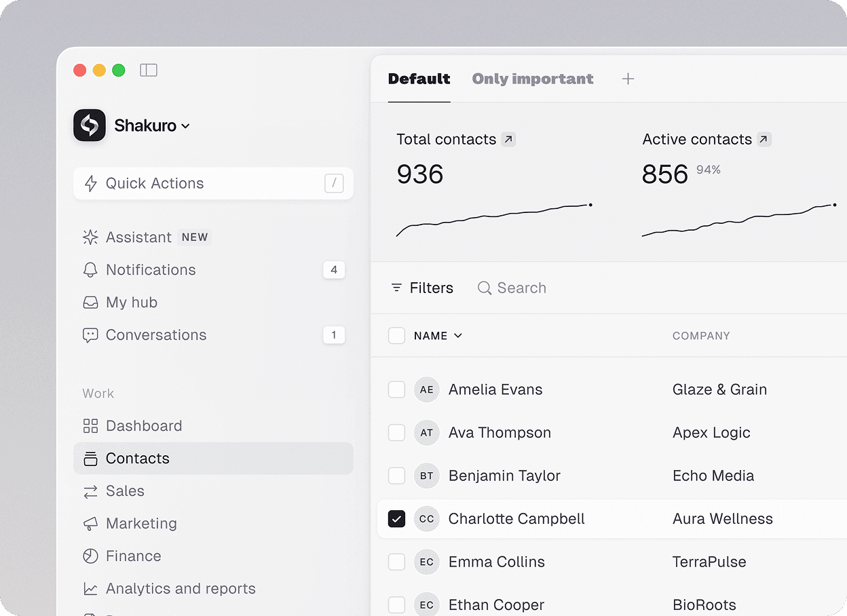
Task: Toggle the sidebar panel icon
Action: (149, 70)
